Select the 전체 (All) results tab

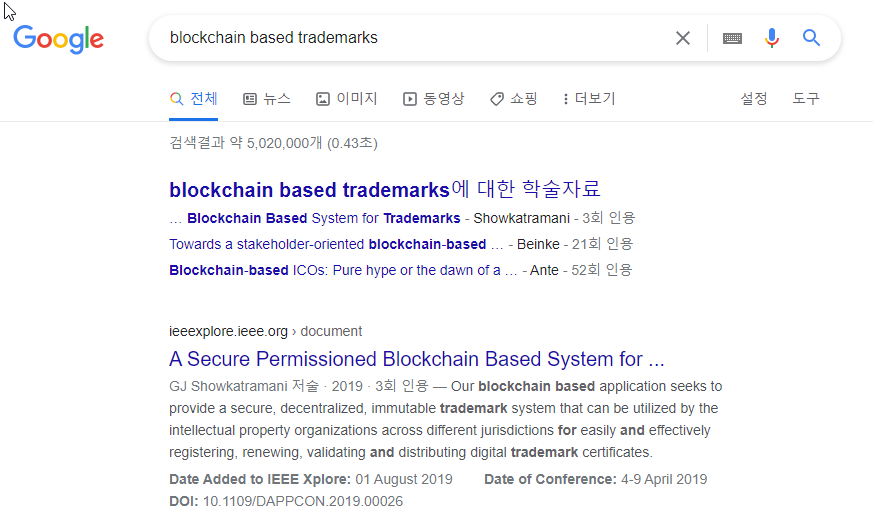coord(194,99)
